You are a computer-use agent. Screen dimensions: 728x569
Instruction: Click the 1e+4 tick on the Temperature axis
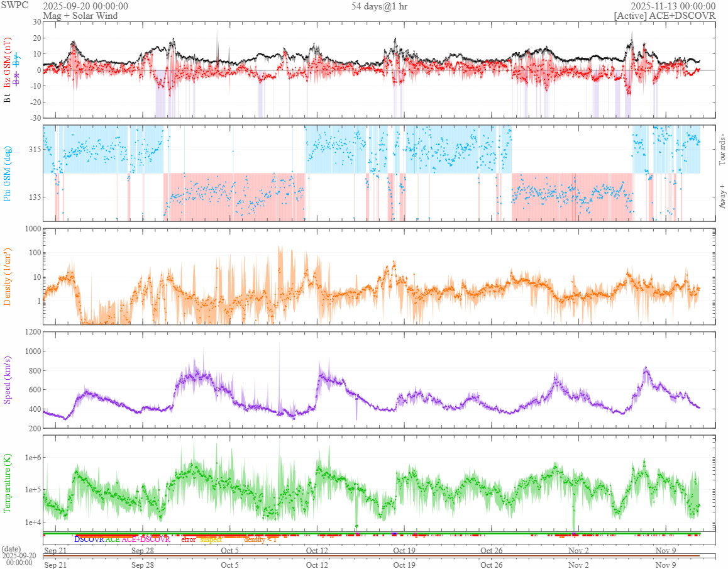tap(33, 522)
